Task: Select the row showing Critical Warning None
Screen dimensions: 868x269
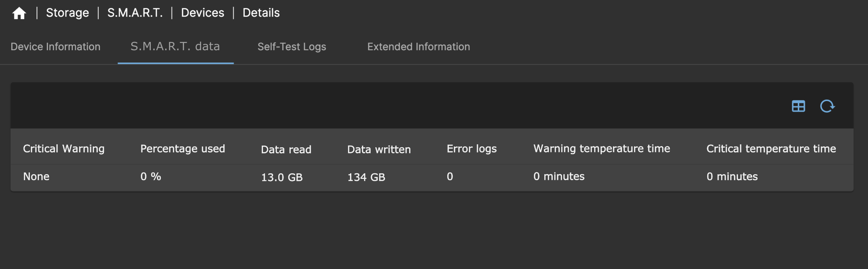Action: coord(36,176)
